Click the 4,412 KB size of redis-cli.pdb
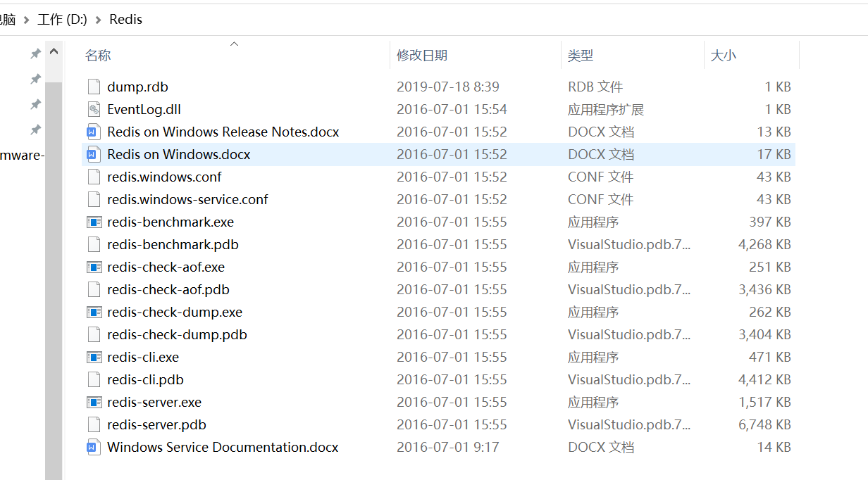This screenshot has width=868, height=480. point(764,379)
